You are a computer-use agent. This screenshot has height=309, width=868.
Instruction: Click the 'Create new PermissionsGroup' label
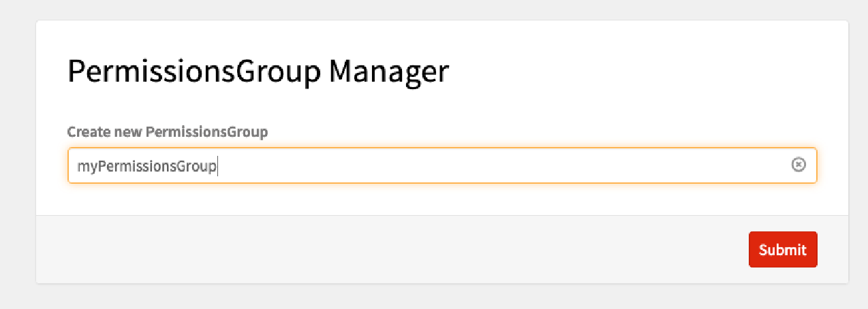click(167, 131)
